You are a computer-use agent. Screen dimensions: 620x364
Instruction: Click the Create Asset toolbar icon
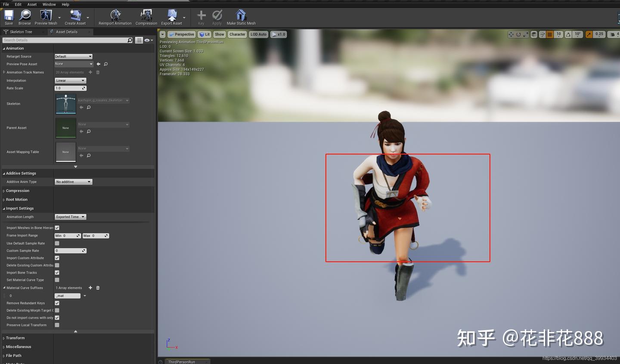[75, 16]
